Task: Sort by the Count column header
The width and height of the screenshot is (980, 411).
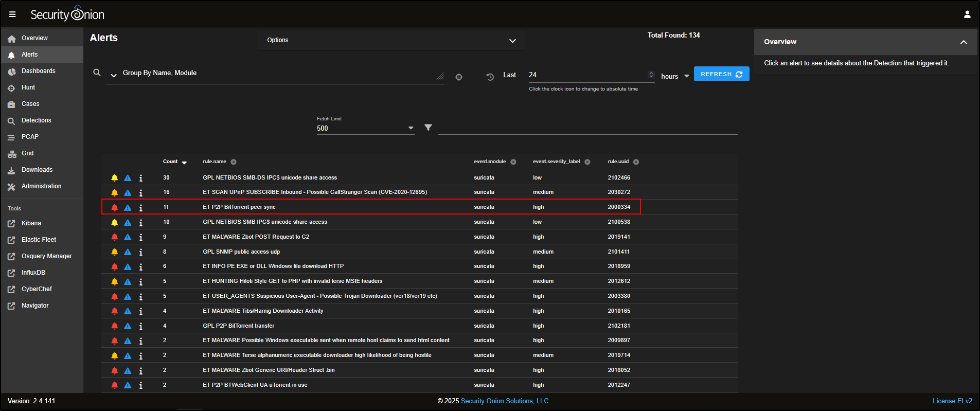Action: (x=170, y=162)
